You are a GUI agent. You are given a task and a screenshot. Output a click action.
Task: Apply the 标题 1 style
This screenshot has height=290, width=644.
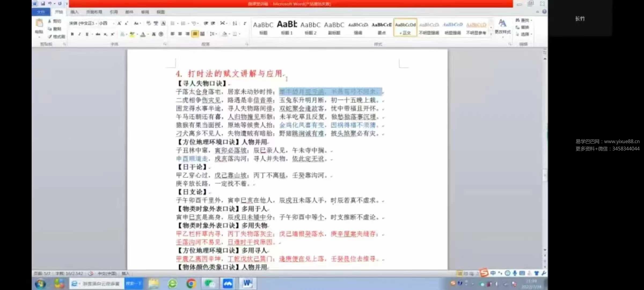[286, 28]
